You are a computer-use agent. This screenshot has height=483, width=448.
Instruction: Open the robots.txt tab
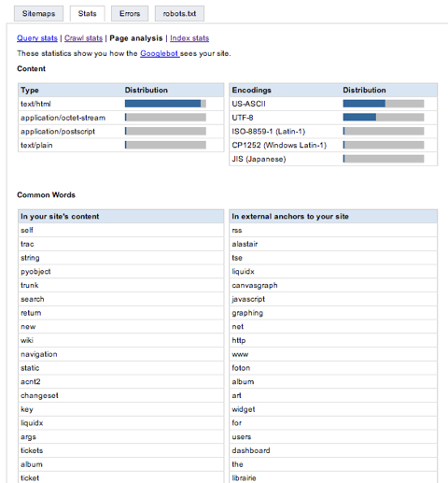[179, 14]
